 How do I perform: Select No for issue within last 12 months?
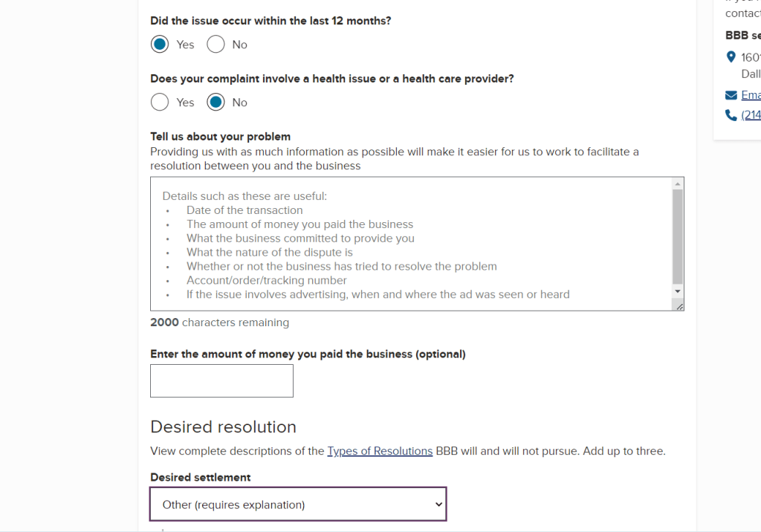(216, 44)
